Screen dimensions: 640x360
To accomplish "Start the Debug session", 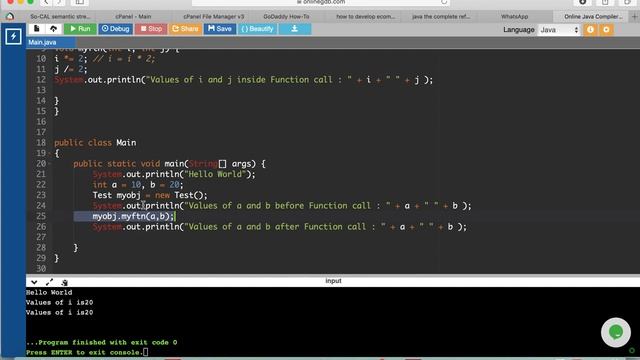I will pyautogui.click(x=116, y=29).
